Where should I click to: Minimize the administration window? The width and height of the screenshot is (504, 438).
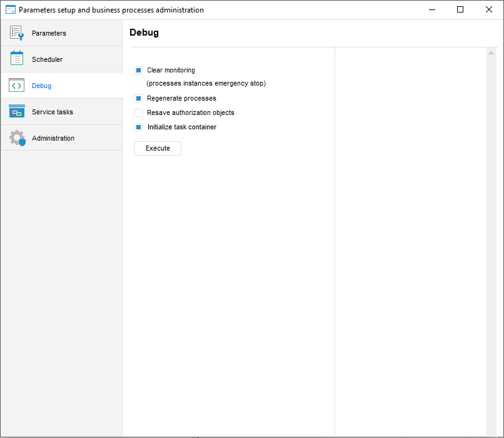431,10
